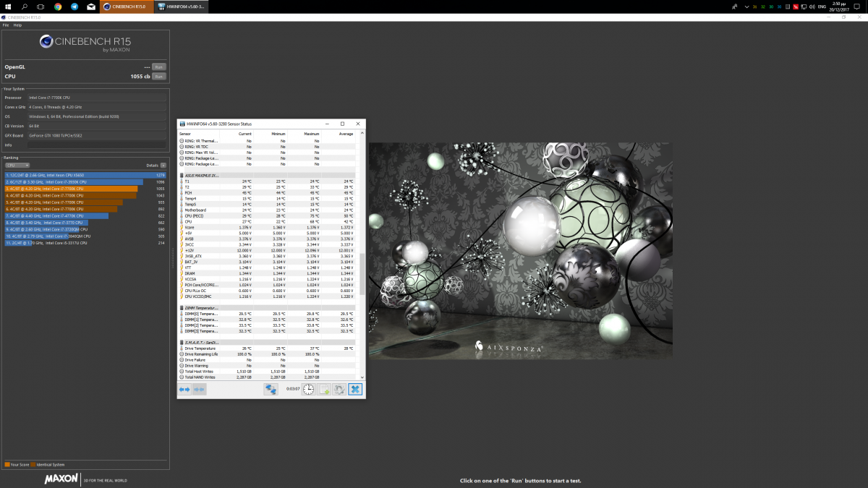
Task: Run the CPU benchmark
Action: pyautogui.click(x=158, y=76)
